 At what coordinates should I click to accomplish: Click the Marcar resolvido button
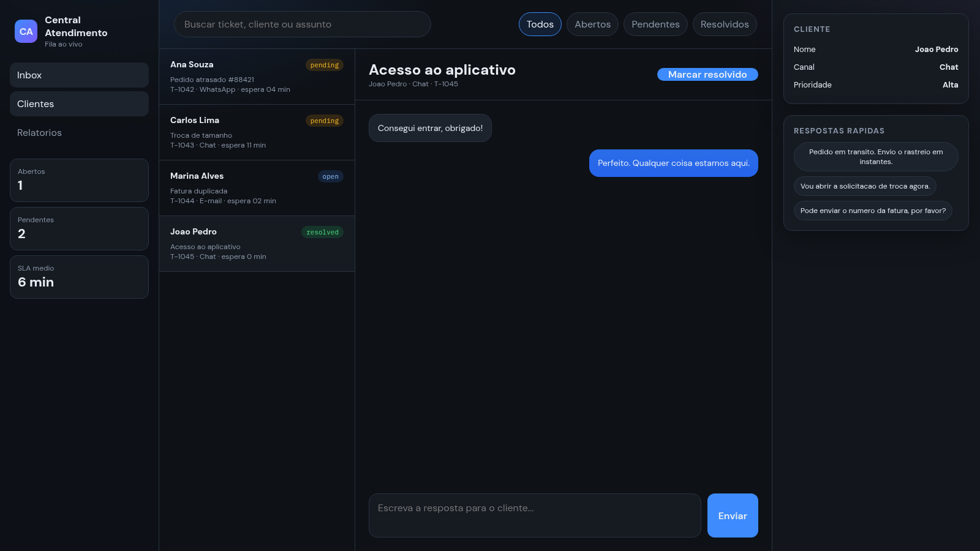tap(707, 74)
